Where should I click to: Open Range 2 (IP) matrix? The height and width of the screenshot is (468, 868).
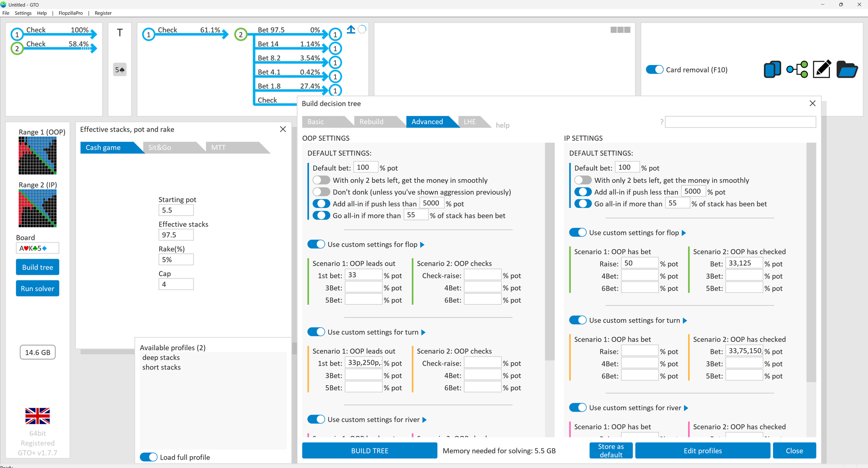[37, 208]
